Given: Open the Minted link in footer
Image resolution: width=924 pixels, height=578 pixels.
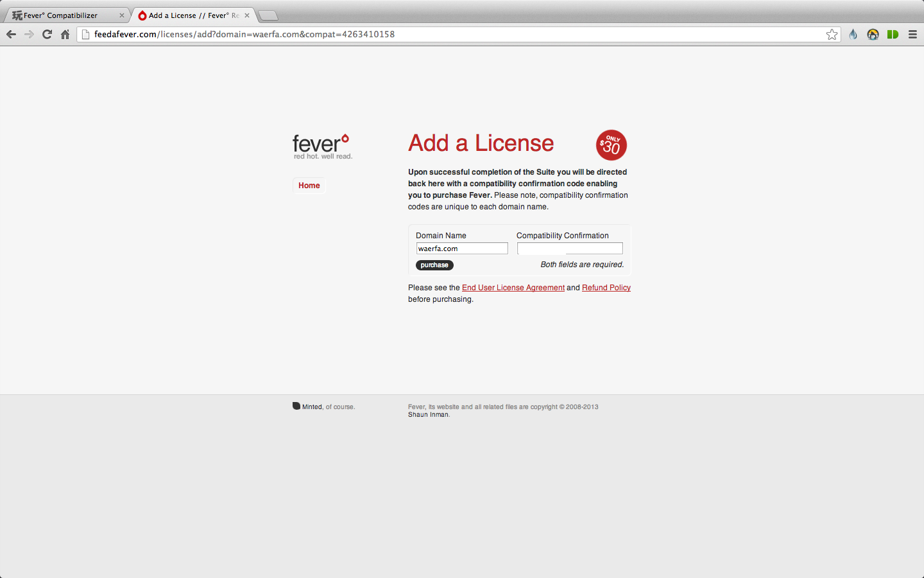Looking at the screenshot, I should click(x=312, y=407).
